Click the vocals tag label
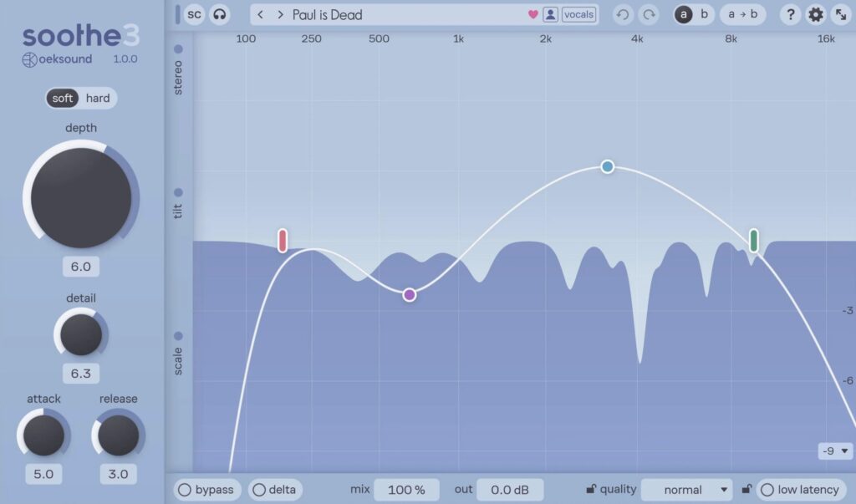 tap(578, 15)
